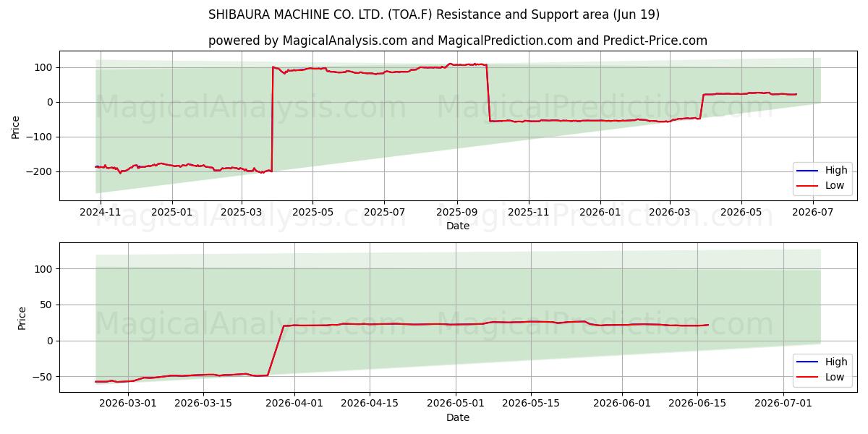This screenshot has width=868, height=434.
Task: Click the lower chart '2026-03-15' date tick
Action: tap(203, 403)
